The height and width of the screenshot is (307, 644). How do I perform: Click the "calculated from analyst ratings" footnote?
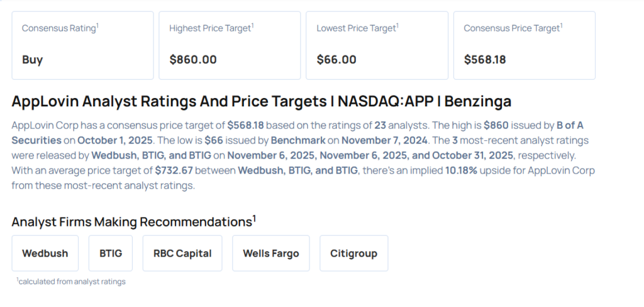coord(72,282)
